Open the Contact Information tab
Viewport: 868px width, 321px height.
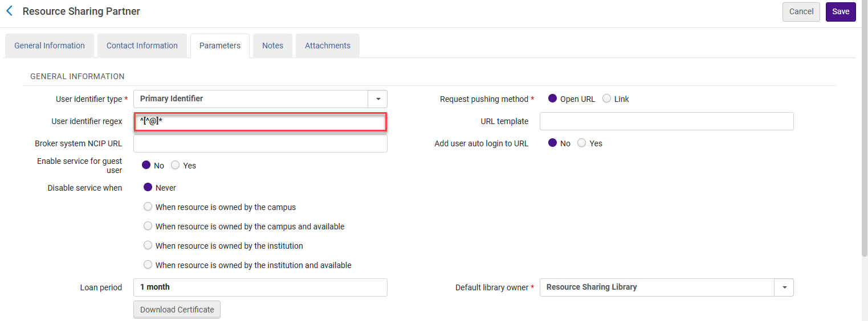coord(142,46)
